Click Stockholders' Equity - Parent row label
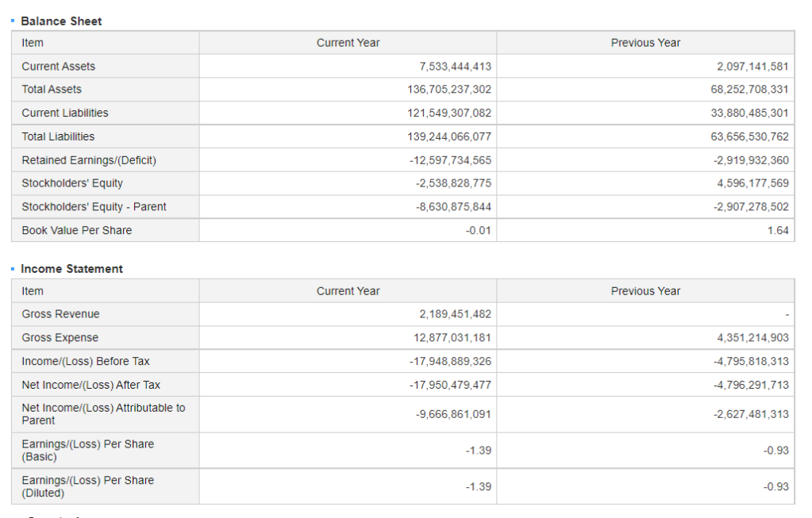 pos(94,207)
